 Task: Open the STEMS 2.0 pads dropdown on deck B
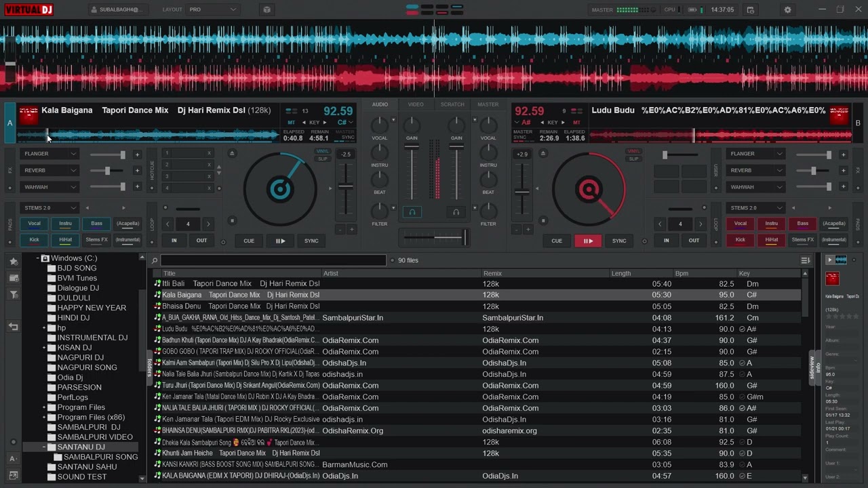756,208
